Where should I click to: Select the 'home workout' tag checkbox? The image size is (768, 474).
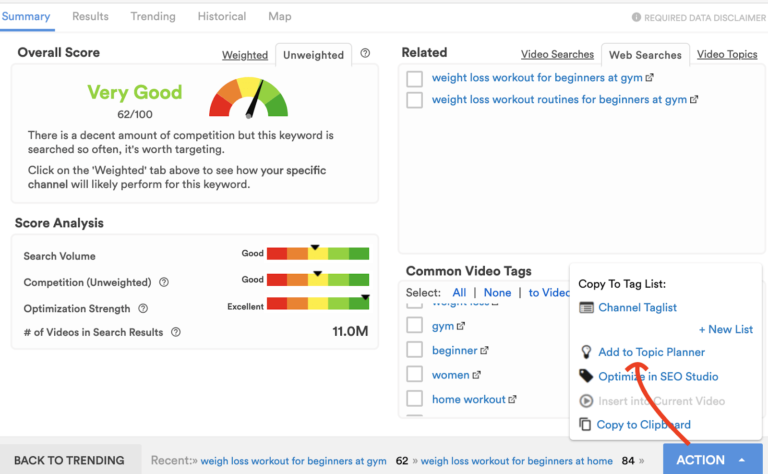(414, 399)
